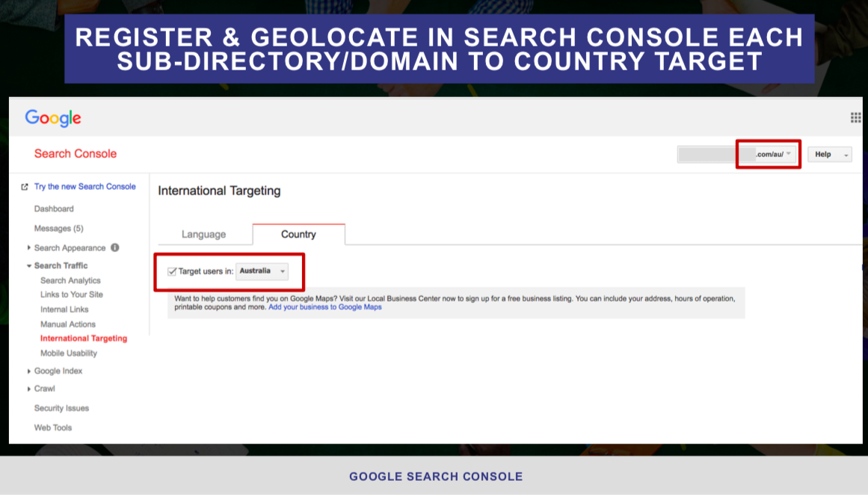Open Manual Actions page
The height and width of the screenshot is (495, 868).
click(x=67, y=325)
